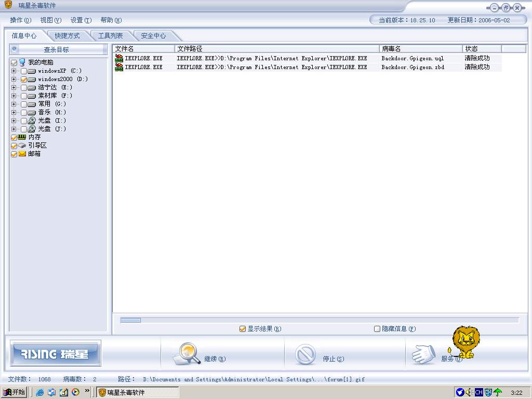Screen dimensions: 532x399
Task: Open the 帮助 menu
Action: point(111,20)
